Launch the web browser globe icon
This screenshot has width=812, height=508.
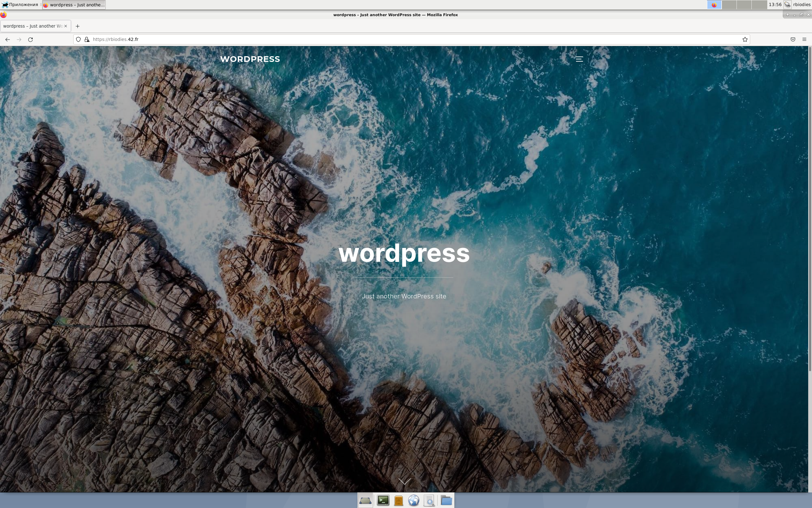pos(414,501)
